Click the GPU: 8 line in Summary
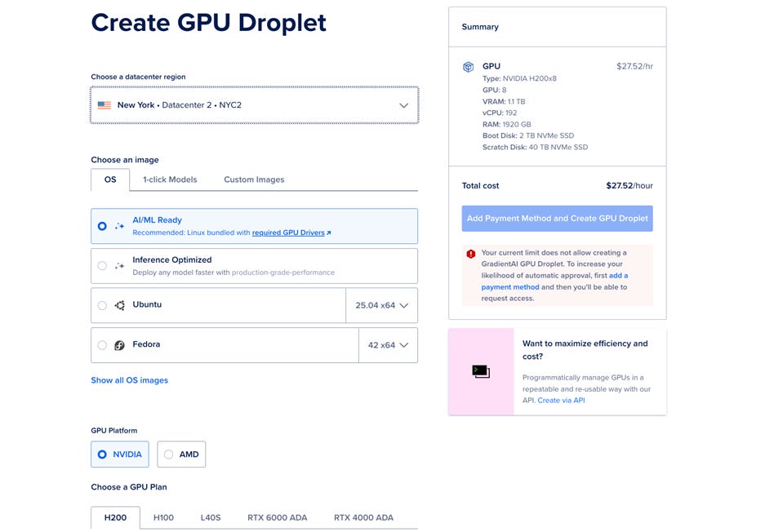 pyautogui.click(x=494, y=90)
